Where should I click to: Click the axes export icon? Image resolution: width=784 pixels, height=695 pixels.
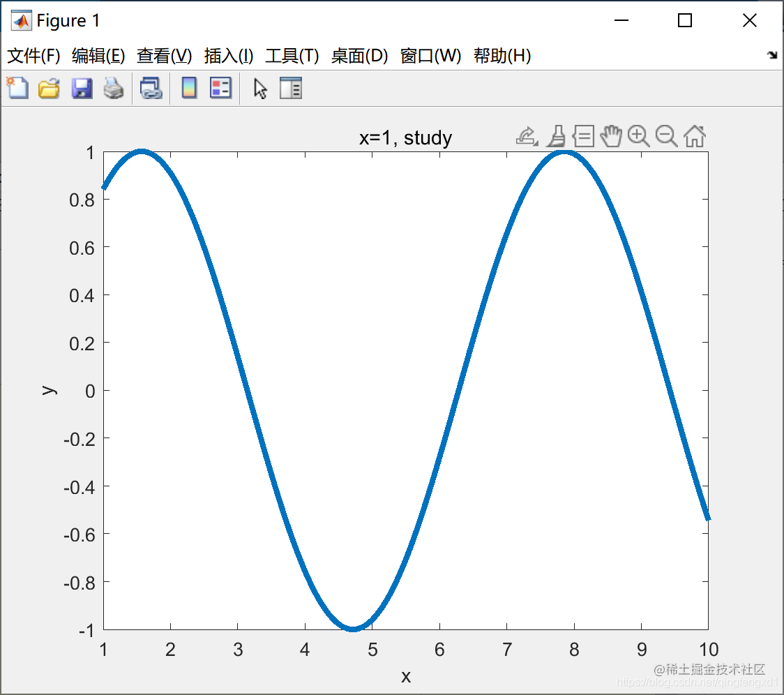pos(527,136)
